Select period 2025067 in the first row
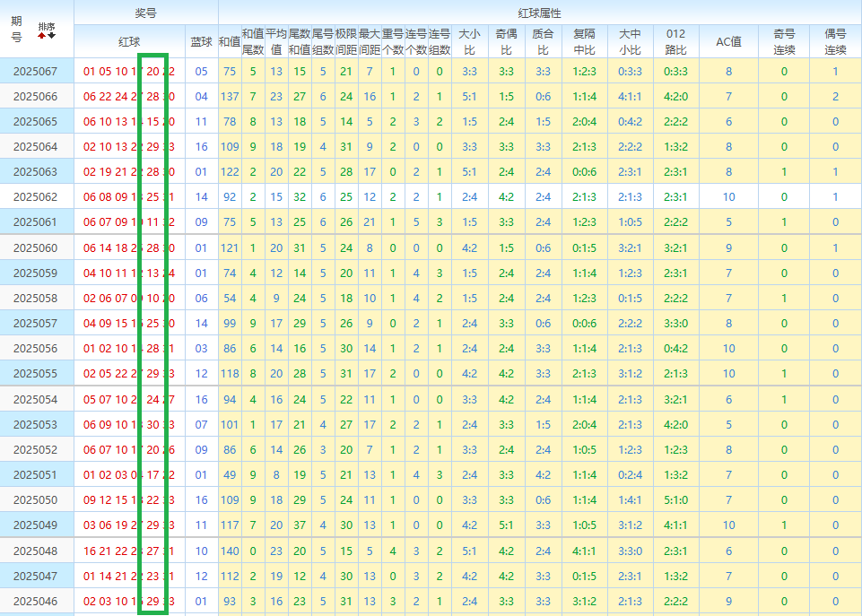The height and width of the screenshot is (616, 862). coord(35,72)
